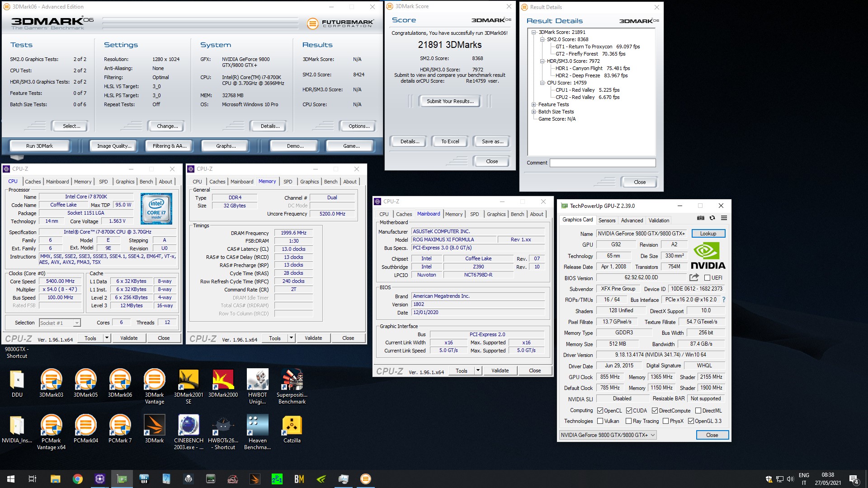Viewport: 868px width, 488px height.
Task: Toggle the DirectCompute checkbox
Action: [655, 411]
